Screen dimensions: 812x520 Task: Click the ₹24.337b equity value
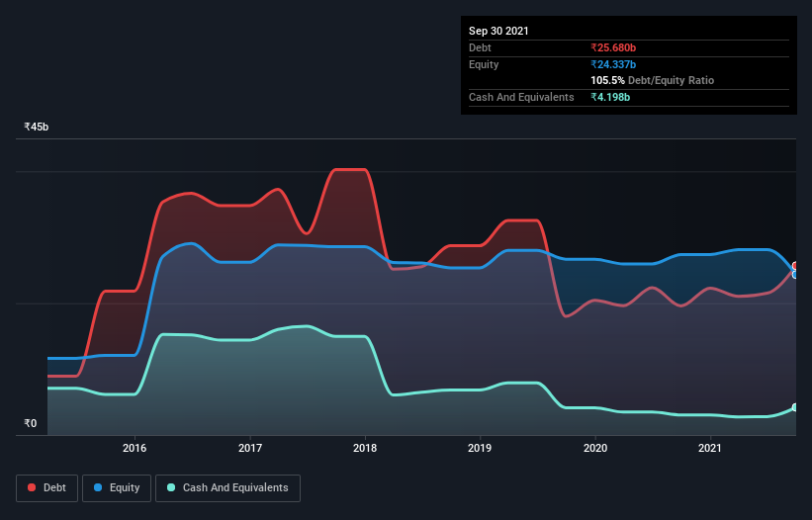point(613,64)
